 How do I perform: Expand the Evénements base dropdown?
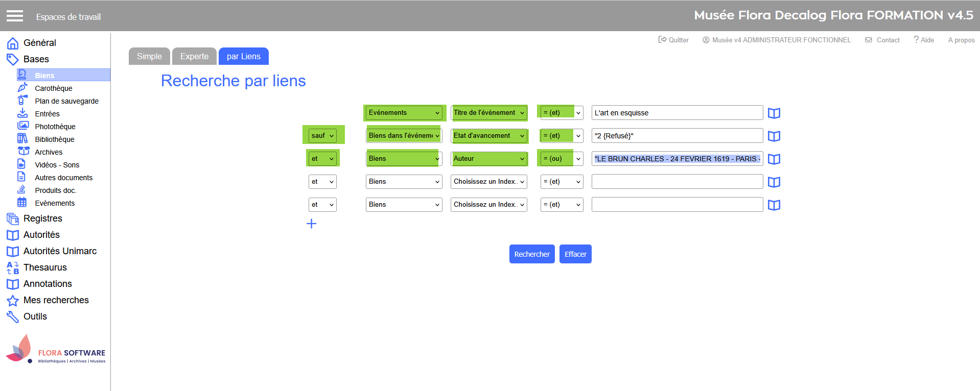[404, 113]
